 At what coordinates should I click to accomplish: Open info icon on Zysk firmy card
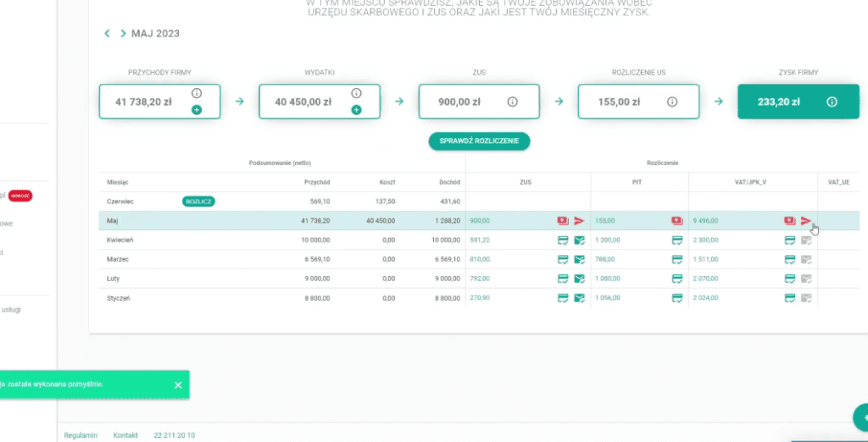(x=832, y=102)
